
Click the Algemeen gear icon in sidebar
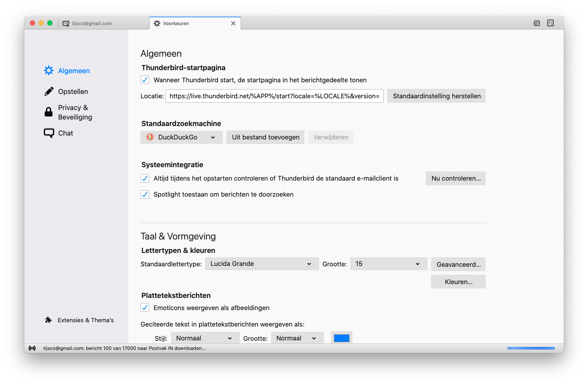pyautogui.click(x=49, y=71)
